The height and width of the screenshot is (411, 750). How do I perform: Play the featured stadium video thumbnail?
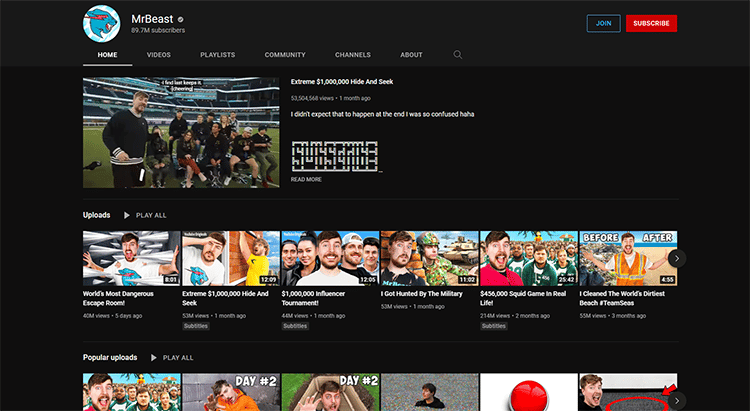pyautogui.click(x=181, y=132)
